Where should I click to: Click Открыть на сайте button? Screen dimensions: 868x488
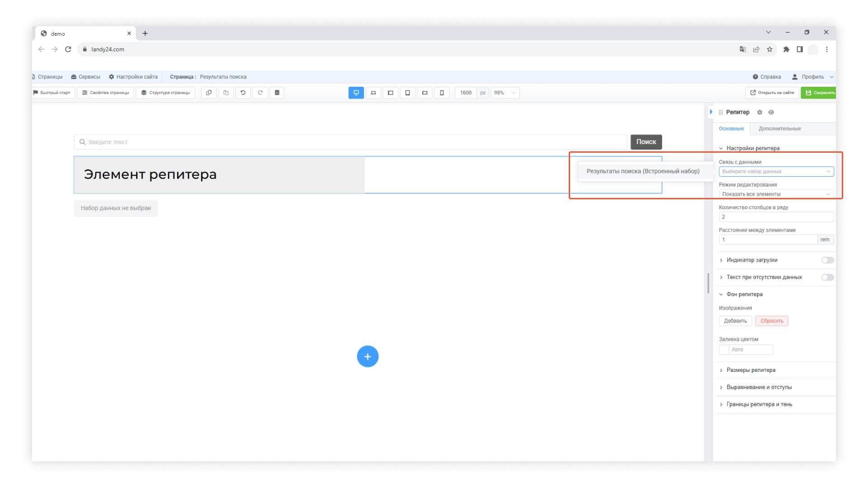pyautogui.click(x=772, y=93)
